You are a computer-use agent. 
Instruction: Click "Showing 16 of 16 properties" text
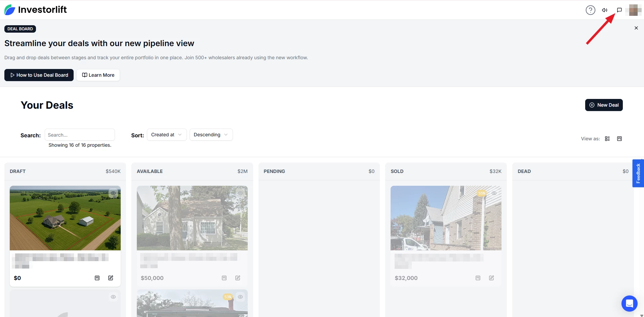(x=80, y=145)
